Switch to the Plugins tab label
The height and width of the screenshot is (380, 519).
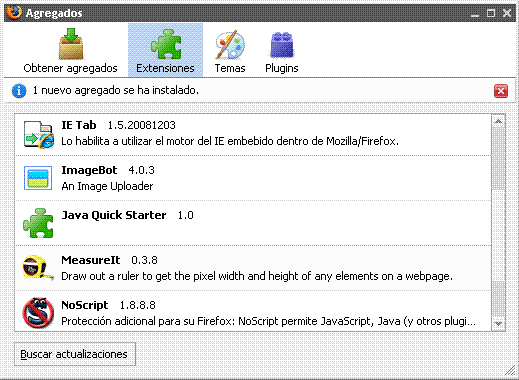(282, 68)
